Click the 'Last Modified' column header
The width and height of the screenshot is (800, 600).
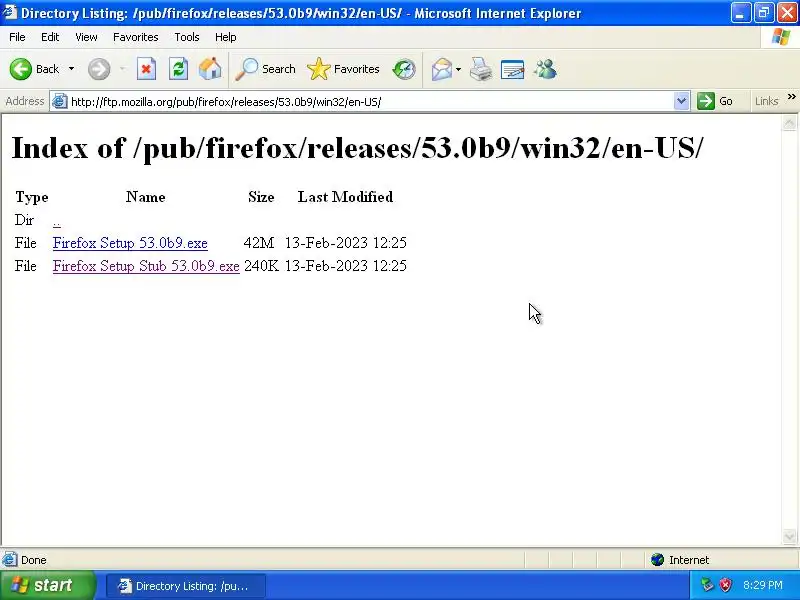[x=345, y=197]
